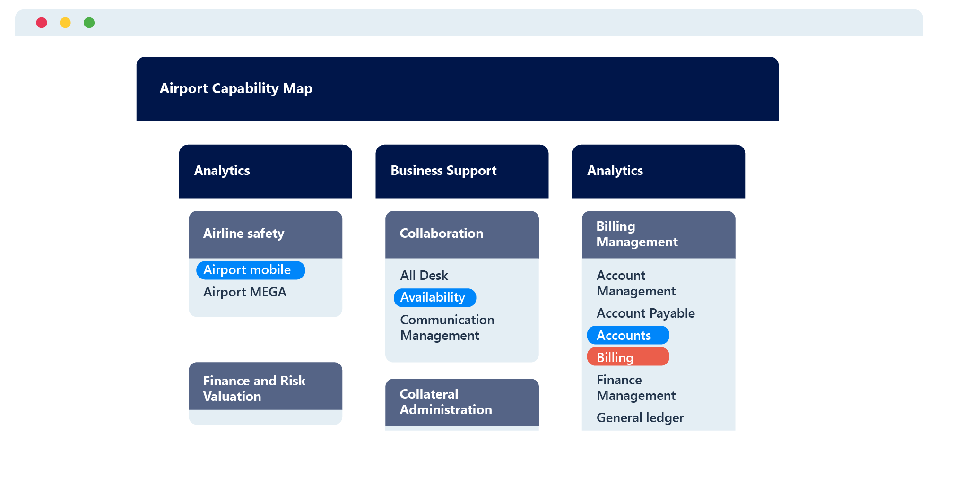Click the General ledger entry
980x486 pixels.
pos(640,418)
